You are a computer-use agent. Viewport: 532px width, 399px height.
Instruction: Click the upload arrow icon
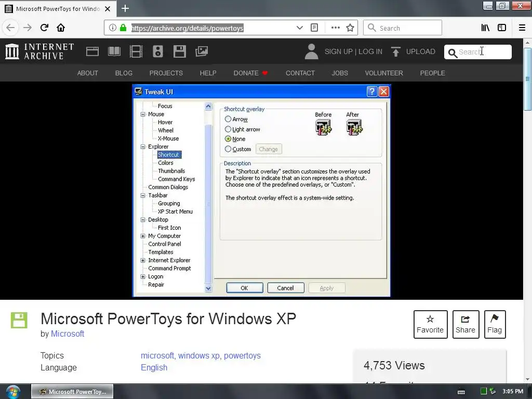[395, 51]
